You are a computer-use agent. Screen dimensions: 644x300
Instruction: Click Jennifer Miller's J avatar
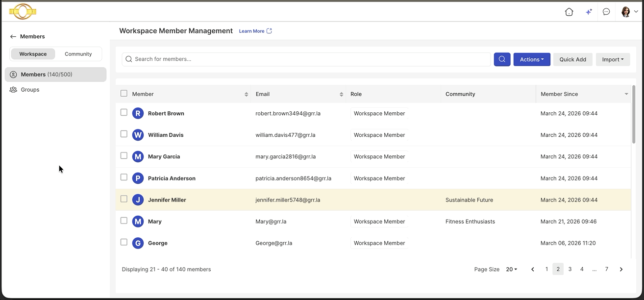(x=138, y=200)
